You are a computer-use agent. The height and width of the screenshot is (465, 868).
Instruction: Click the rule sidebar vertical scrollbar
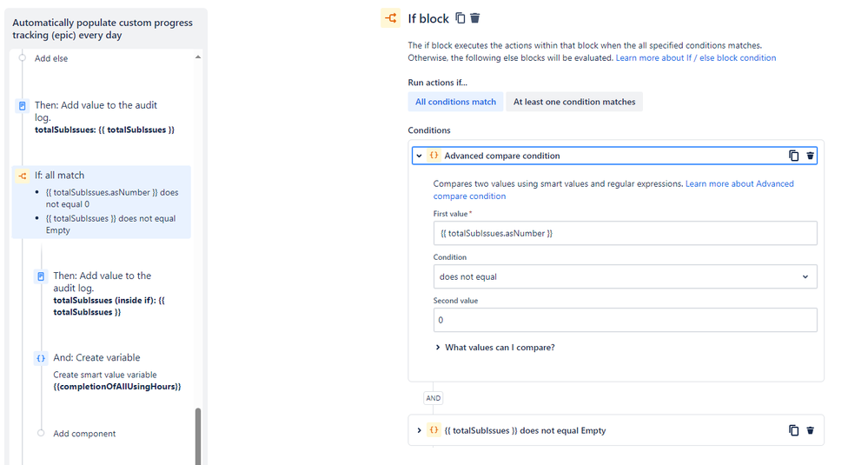pos(197,435)
